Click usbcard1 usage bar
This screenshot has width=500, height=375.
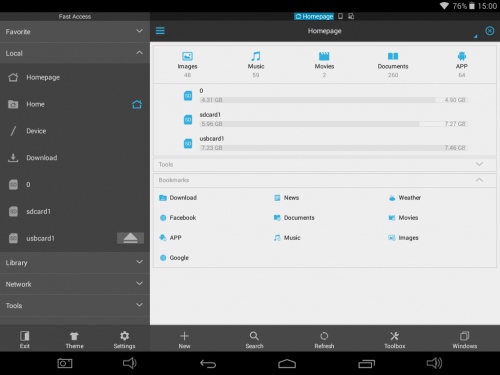click(333, 148)
